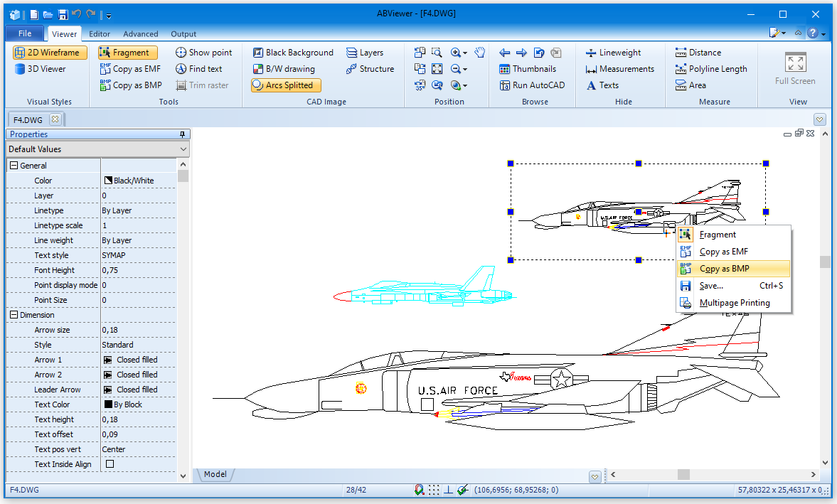Select the Area measure tool

point(691,85)
